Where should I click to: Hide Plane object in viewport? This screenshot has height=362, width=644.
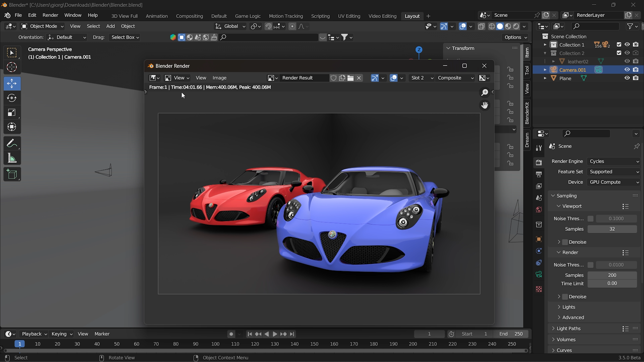click(x=627, y=78)
